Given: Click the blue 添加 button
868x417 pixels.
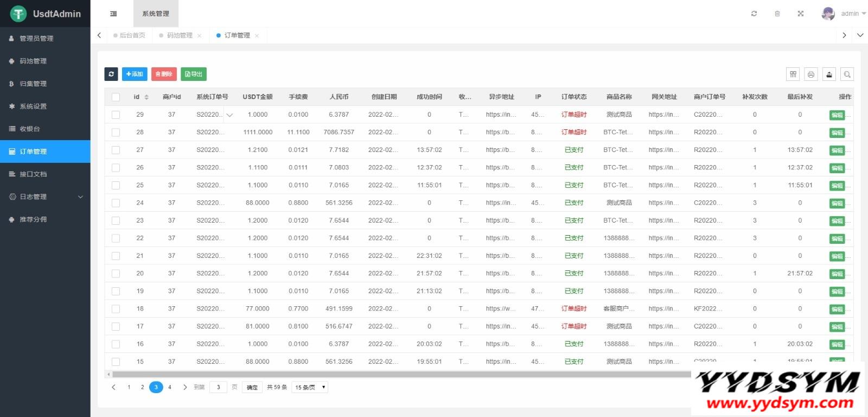Looking at the screenshot, I should [134, 74].
